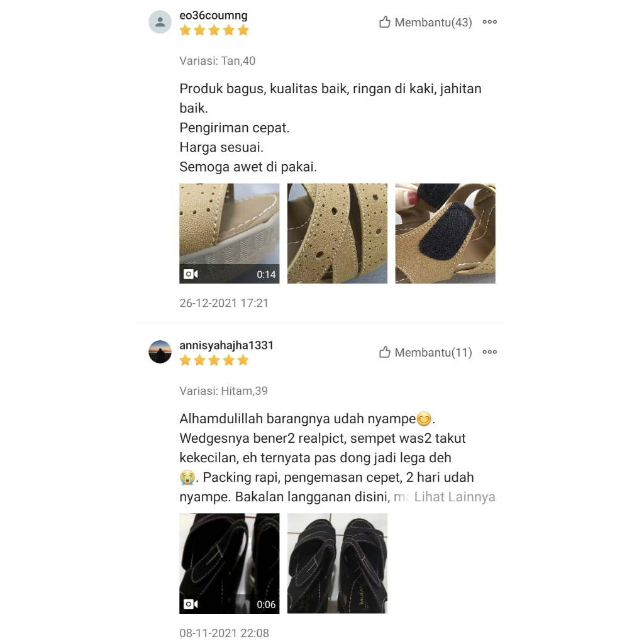This screenshot has width=644, height=644.
Task: Click camera icon on the 0:06 video
Action: click(x=191, y=604)
